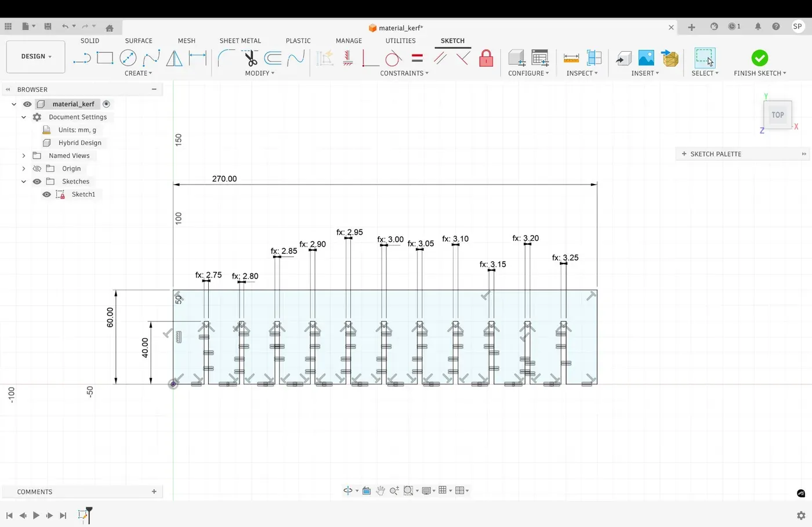812x527 pixels.
Task: Click the Insert Canvas image icon
Action: [x=646, y=58]
